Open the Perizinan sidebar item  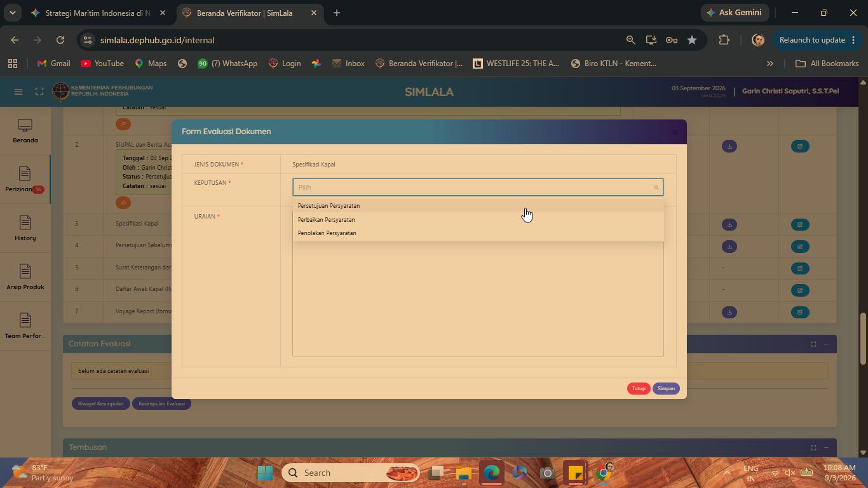pos(25,180)
